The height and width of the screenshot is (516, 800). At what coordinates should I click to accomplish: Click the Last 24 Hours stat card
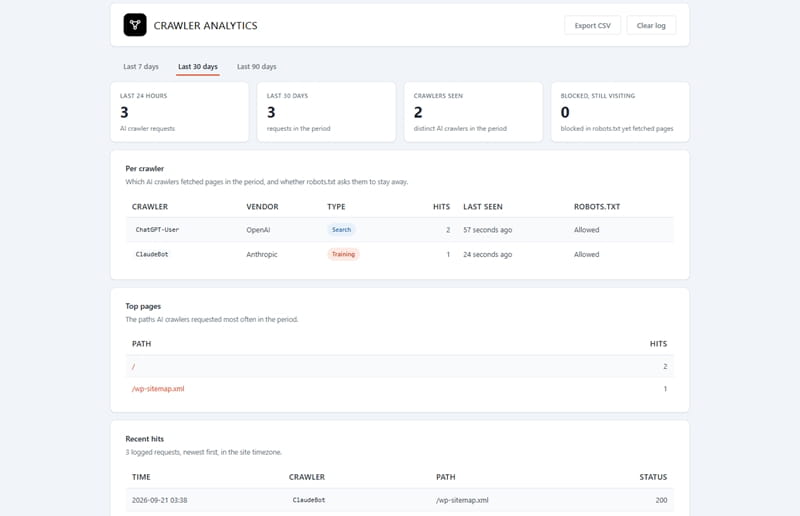click(x=180, y=112)
